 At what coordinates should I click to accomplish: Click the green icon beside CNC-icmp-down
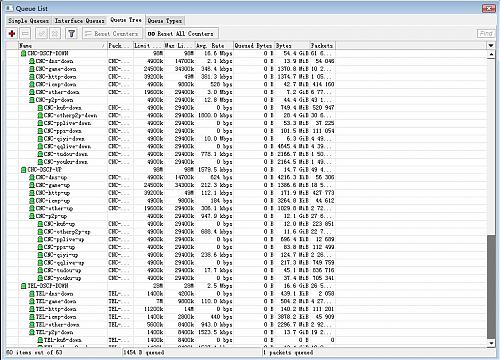coord(32,84)
